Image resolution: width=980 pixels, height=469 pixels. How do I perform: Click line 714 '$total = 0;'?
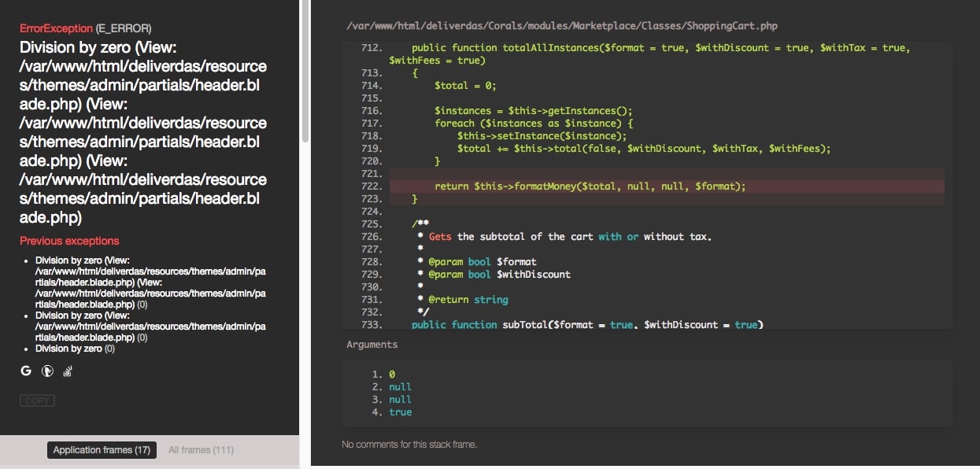(465, 86)
